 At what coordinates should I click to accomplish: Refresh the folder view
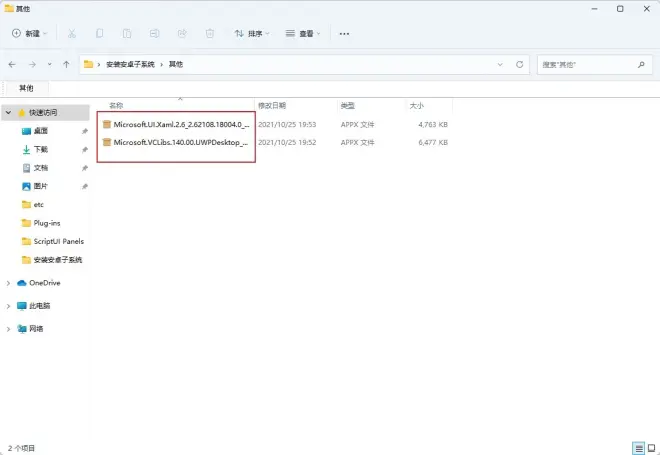(x=519, y=64)
